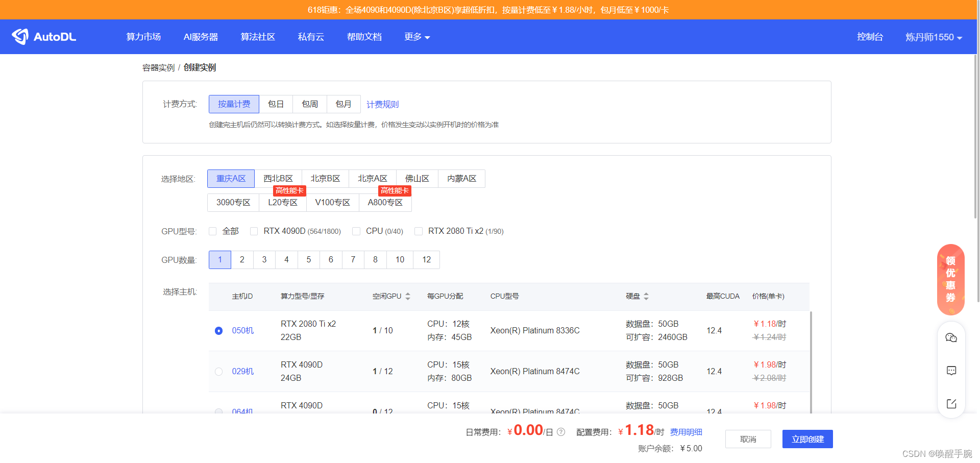Click Xeon(R) Platinum 8336C CPU cell
980x463 pixels.
[535, 331]
